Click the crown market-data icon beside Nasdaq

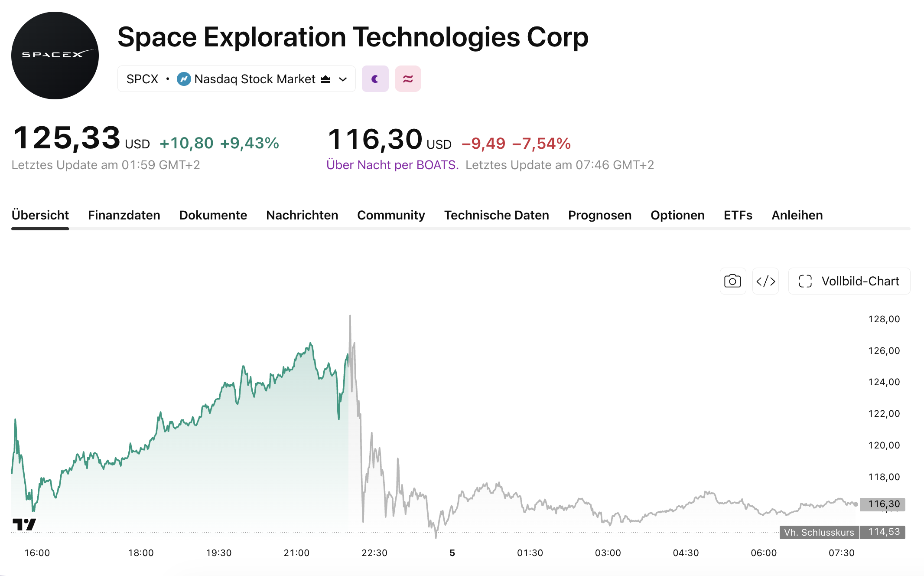click(325, 79)
